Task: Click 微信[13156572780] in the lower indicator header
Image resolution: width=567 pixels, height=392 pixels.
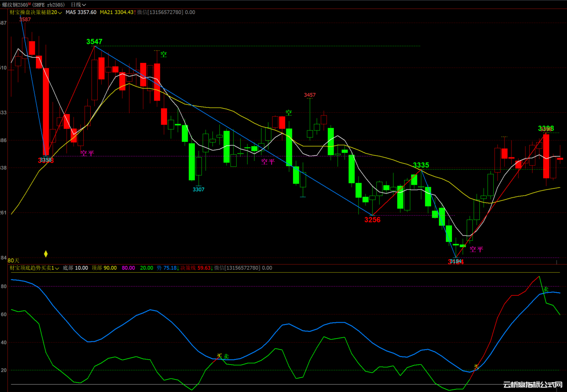Action: [x=237, y=268]
